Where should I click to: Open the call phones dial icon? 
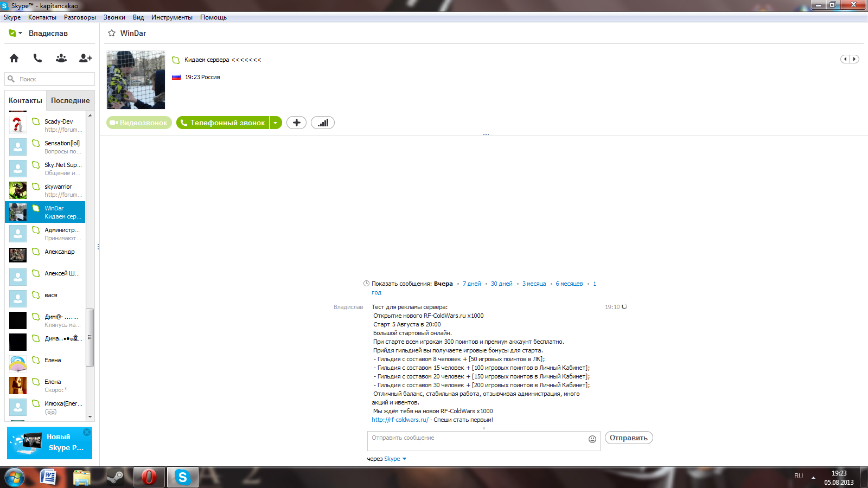click(x=37, y=58)
